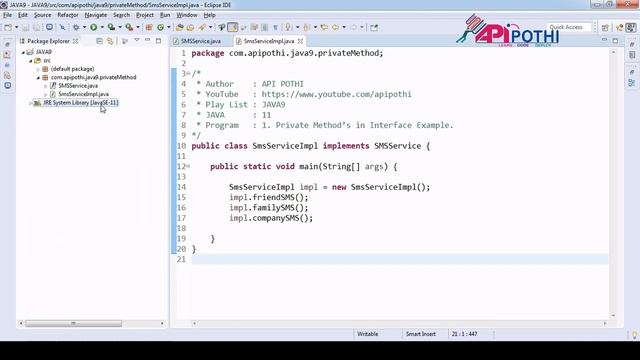Open the Source menu
The height and width of the screenshot is (360, 640).
(42, 15)
